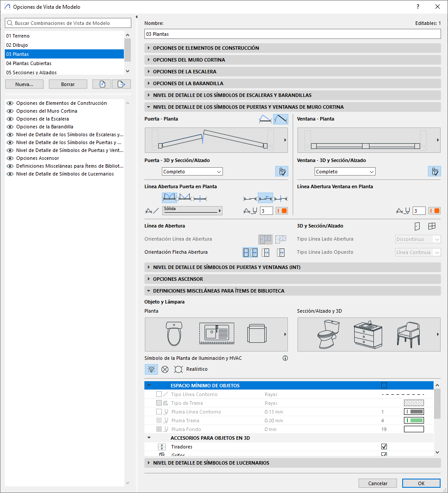This screenshot has width=448, height=493.
Task: Select the door icon in 3D y Sección/Alzado
Action: [417, 226]
